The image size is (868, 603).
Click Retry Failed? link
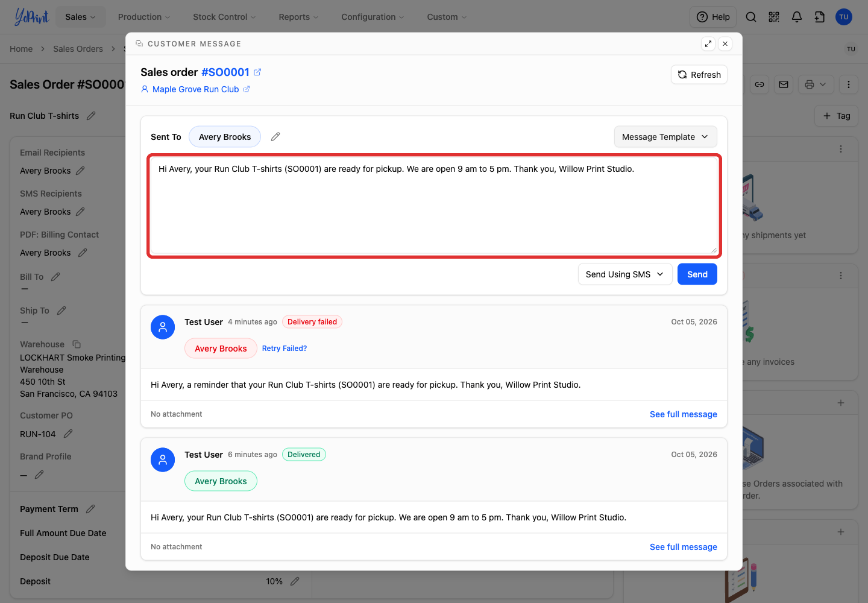(x=285, y=349)
